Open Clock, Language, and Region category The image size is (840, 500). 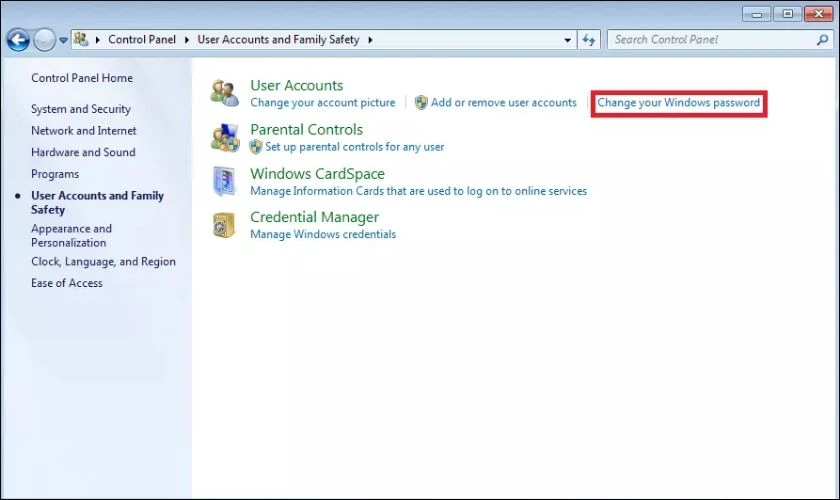click(103, 262)
